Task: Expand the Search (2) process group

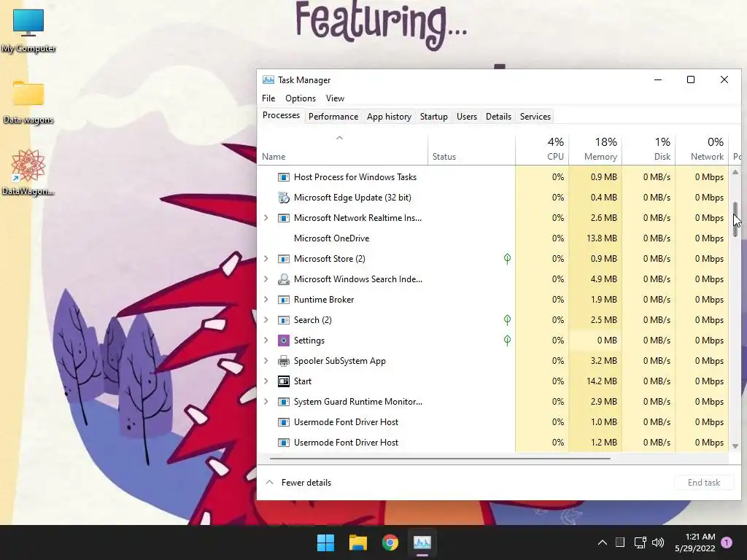Action: pos(266,320)
